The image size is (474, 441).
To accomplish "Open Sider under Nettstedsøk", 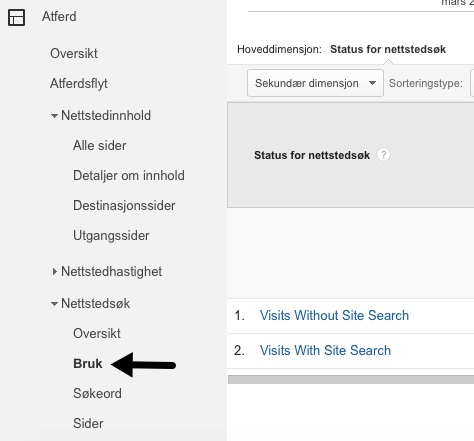I will [88, 424].
